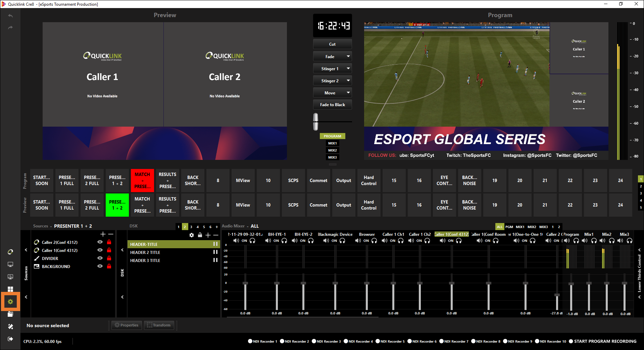Click the Blackmagic Device volume fader handle
The image size is (644, 350).
(335, 283)
